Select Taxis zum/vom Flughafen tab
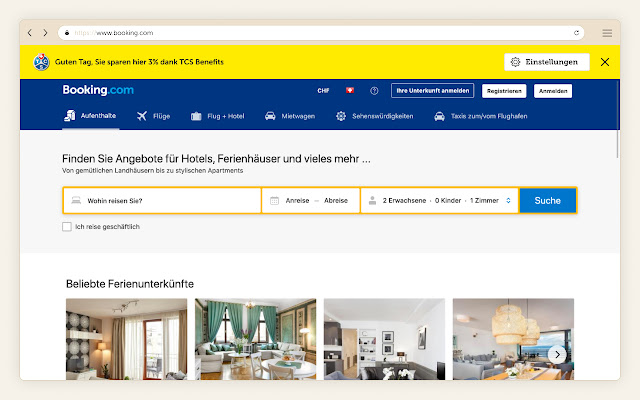This screenshot has width=640, height=400. pos(480,116)
